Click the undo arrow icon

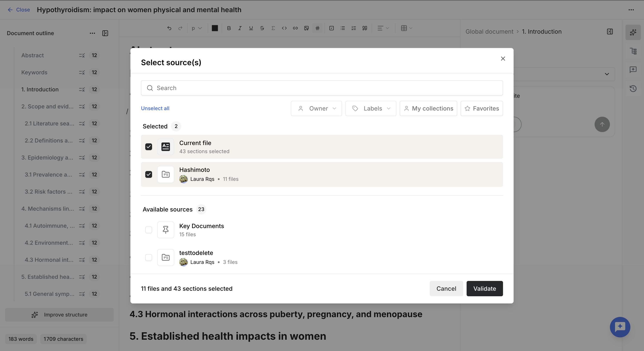[x=169, y=28]
